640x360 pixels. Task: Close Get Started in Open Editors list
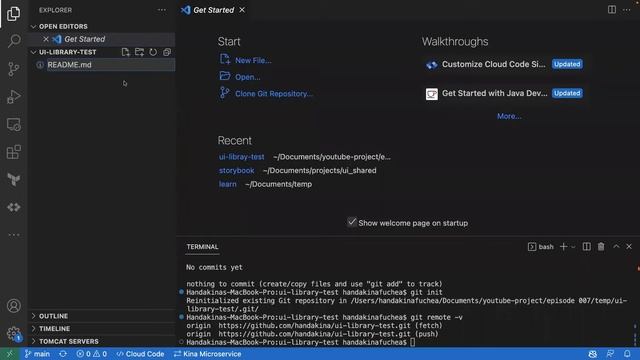coord(46,39)
